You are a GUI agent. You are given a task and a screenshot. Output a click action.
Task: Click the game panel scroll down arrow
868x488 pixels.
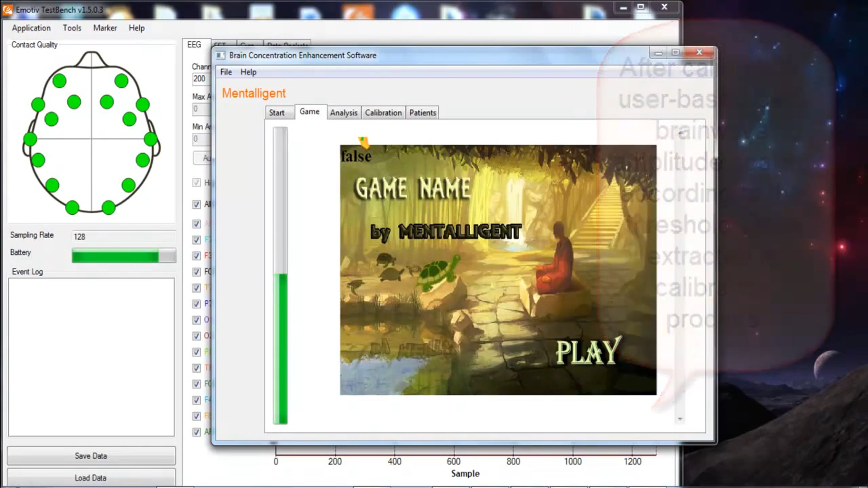pos(680,419)
